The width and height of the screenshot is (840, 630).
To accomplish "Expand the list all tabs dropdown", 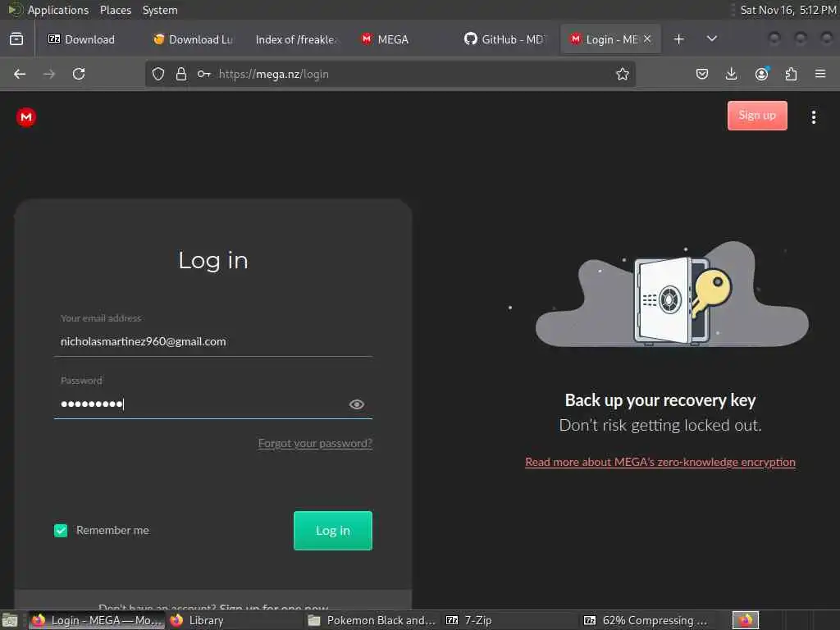I will tap(711, 39).
